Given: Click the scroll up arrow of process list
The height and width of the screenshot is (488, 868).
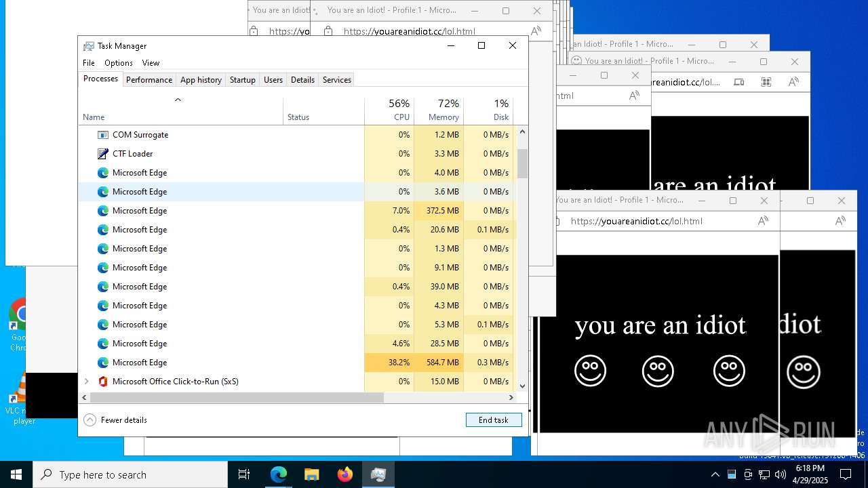Looking at the screenshot, I should 522,131.
